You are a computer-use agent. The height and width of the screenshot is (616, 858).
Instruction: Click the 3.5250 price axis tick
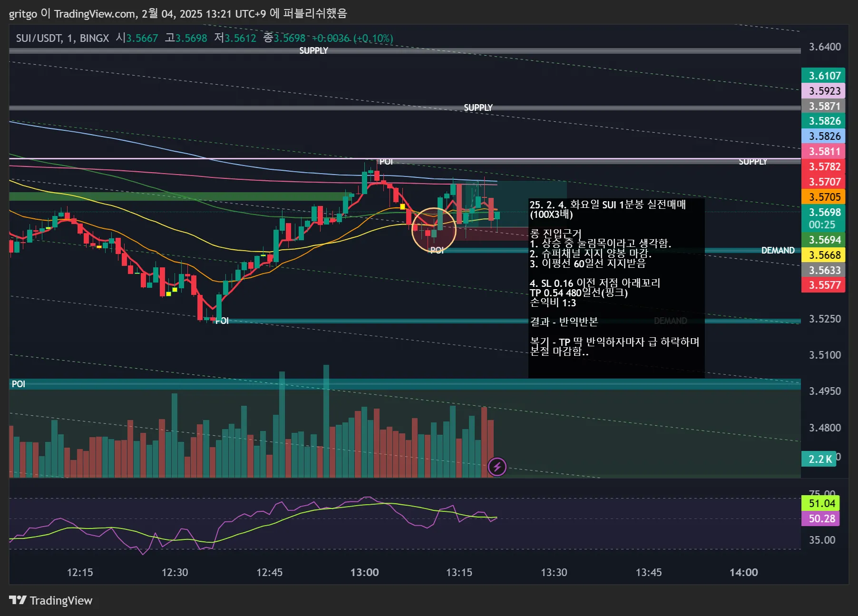coord(825,319)
